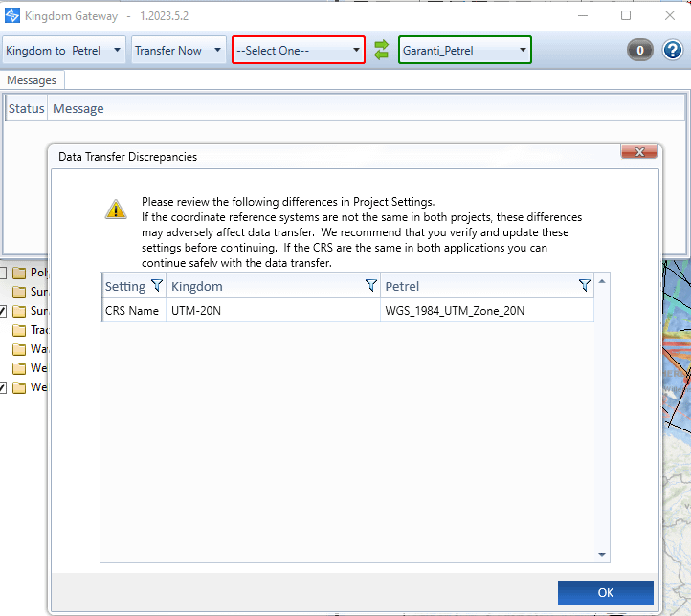Expand the Garanti_Petrel project dropdown

(x=464, y=51)
